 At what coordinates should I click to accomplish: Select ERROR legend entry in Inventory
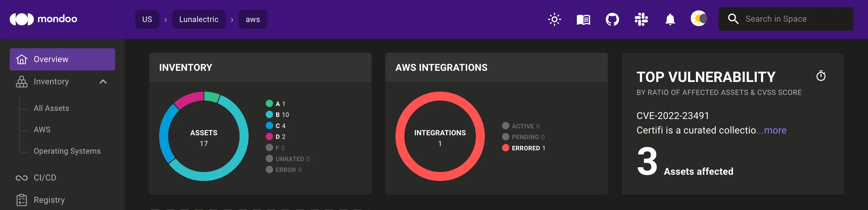pyautogui.click(x=284, y=170)
